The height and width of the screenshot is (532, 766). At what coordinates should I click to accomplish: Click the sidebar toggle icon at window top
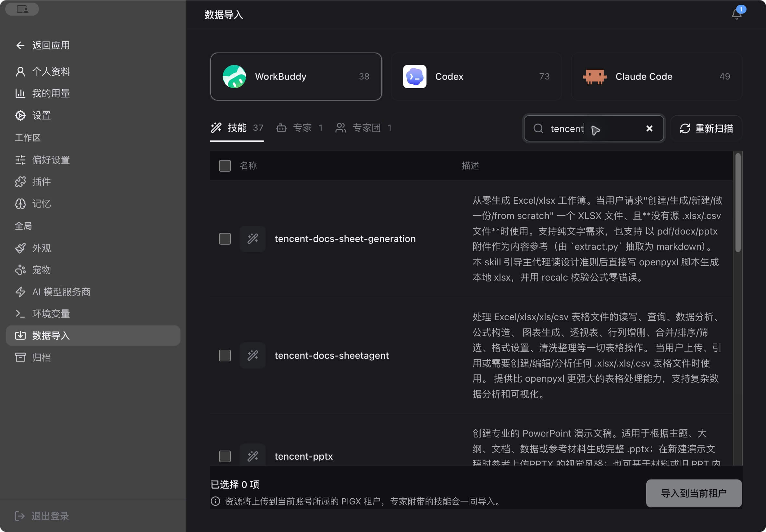tap(22, 9)
